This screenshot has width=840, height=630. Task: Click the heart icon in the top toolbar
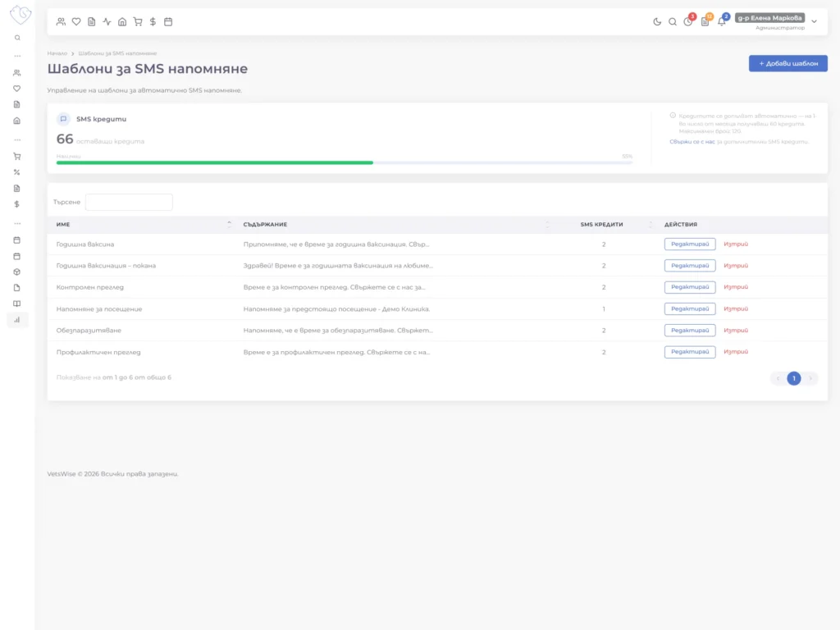[76, 22]
